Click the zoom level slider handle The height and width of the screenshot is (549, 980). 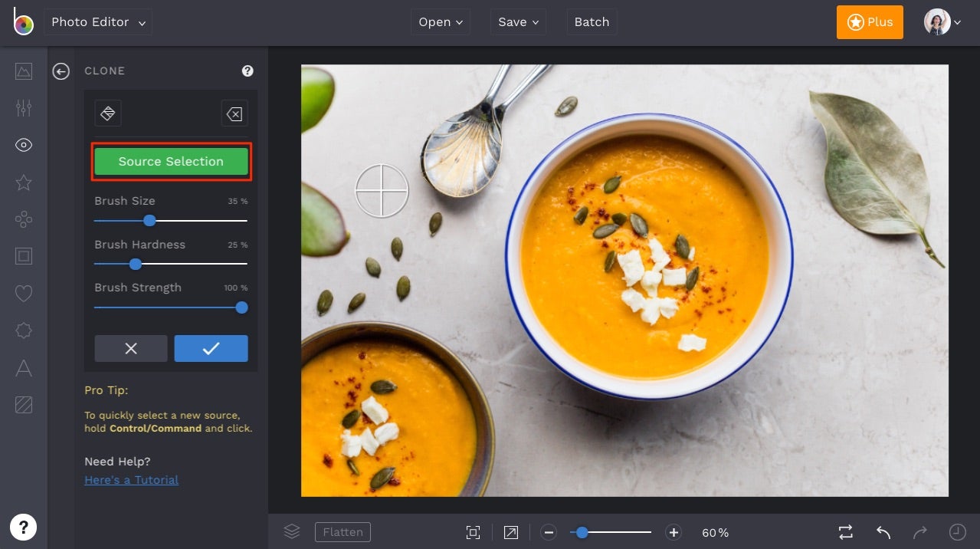click(x=582, y=532)
